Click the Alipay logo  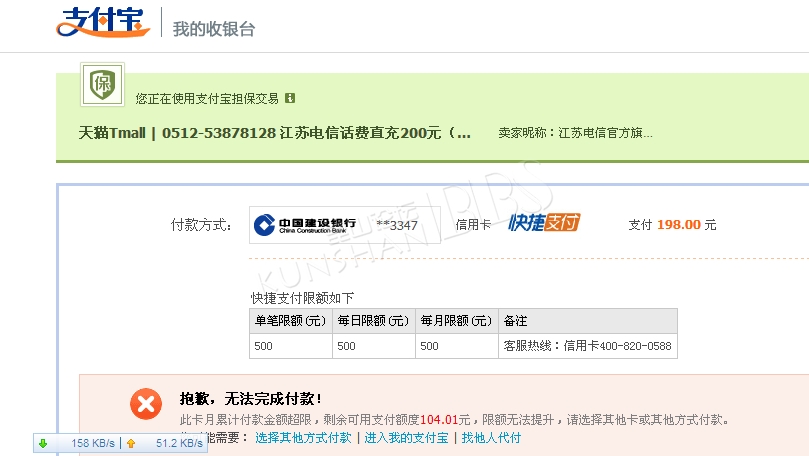click(x=103, y=22)
